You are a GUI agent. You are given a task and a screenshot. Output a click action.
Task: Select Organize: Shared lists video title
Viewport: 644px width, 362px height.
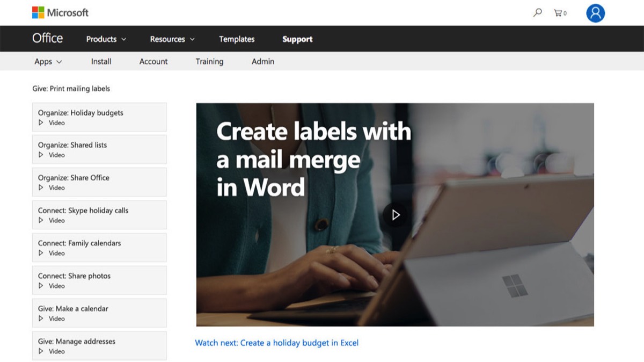click(72, 145)
